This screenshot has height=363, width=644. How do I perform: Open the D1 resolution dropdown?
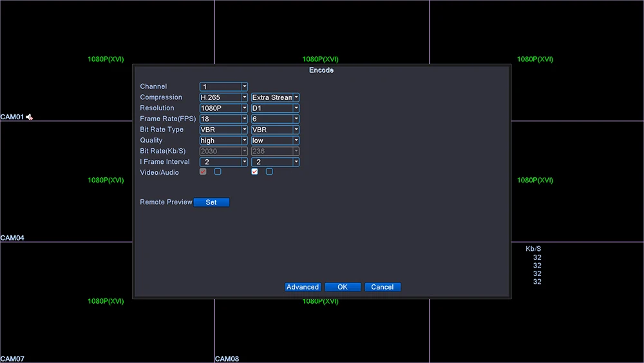[275, 108]
